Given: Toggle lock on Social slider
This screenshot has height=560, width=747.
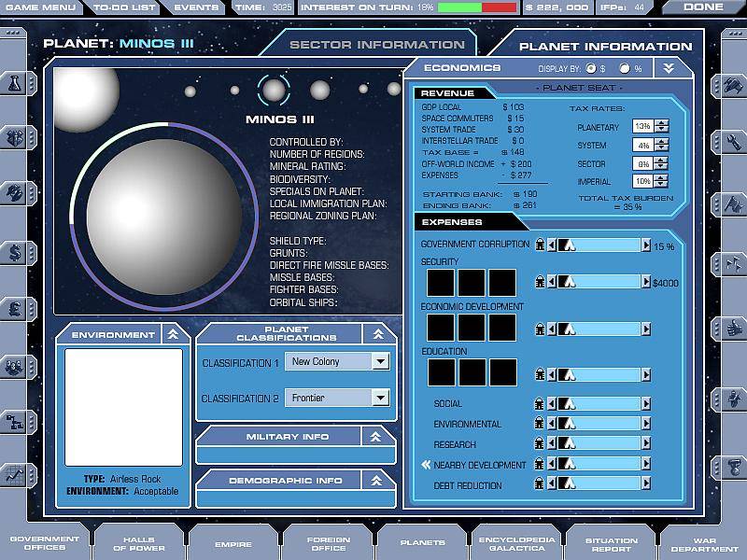Looking at the screenshot, I should tap(540, 404).
